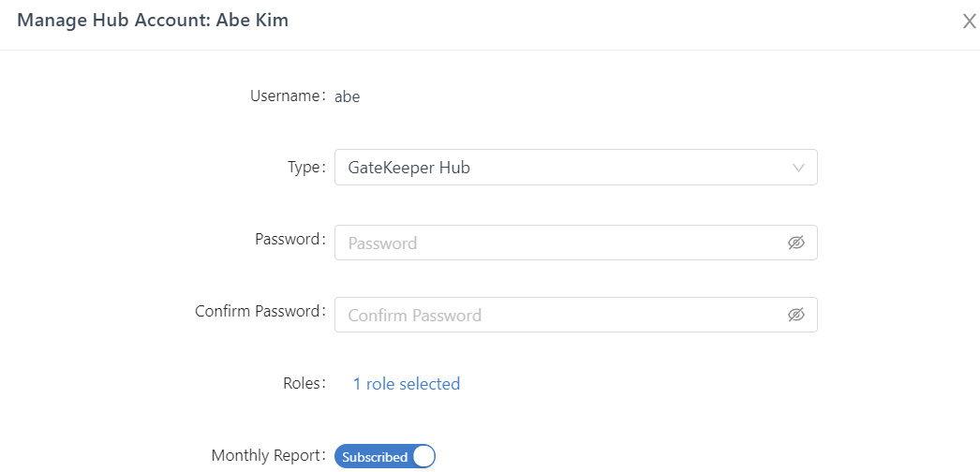Click the "Type" field label
The width and height of the screenshot is (980, 472).
(x=304, y=167)
